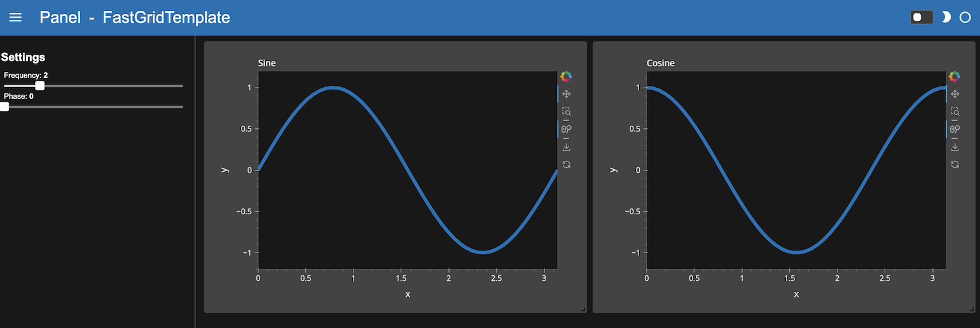Toggle the theme switch in header
The height and width of the screenshot is (328, 980).
[x=921, y=17]
